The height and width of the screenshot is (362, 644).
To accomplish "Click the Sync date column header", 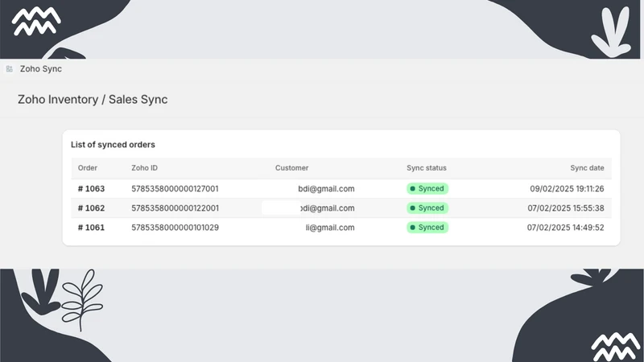I will pos(587,168).
